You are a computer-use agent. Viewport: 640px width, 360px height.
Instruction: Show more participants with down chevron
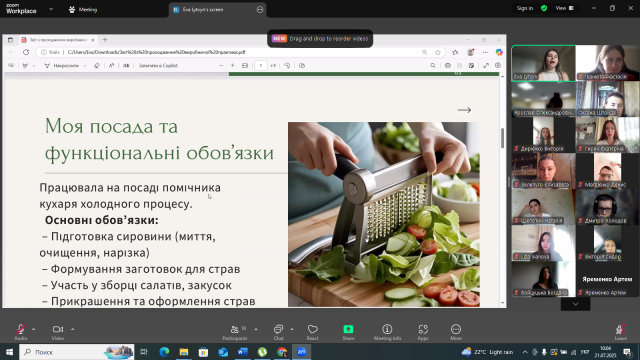click(x=576, y=304)
